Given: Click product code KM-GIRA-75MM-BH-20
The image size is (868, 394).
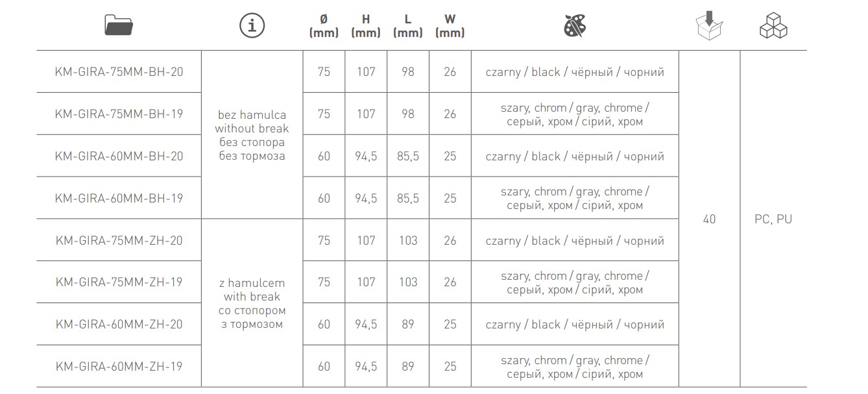Looking at the screenshot, I should (119, 71).
